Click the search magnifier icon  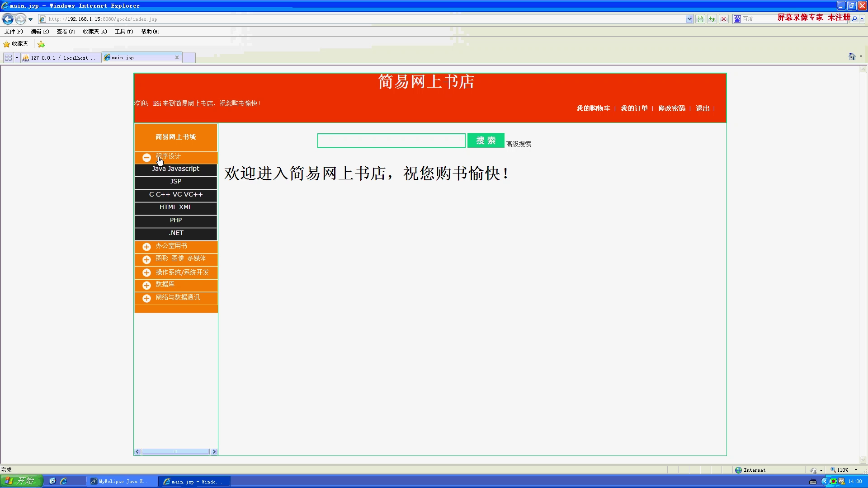click(x=854, y=19)
